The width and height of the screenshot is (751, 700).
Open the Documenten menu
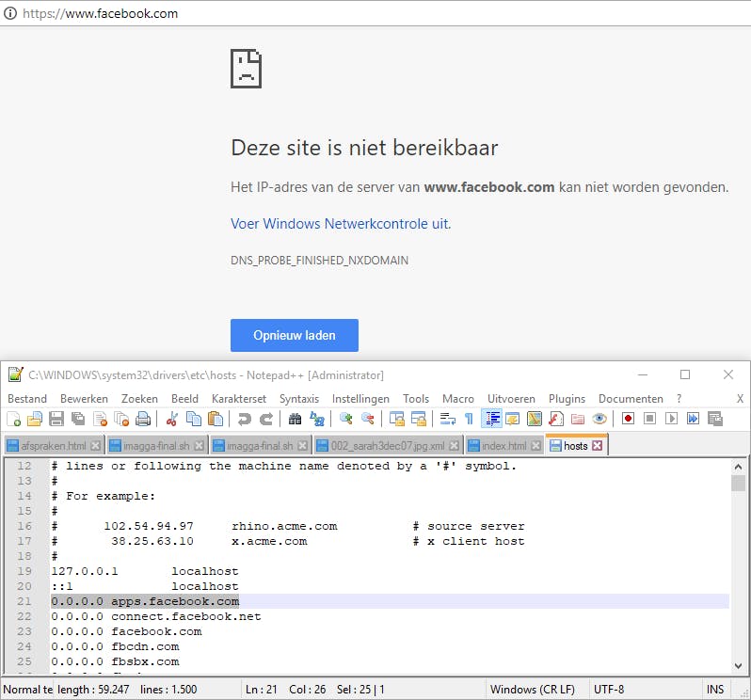pos(631,399)
